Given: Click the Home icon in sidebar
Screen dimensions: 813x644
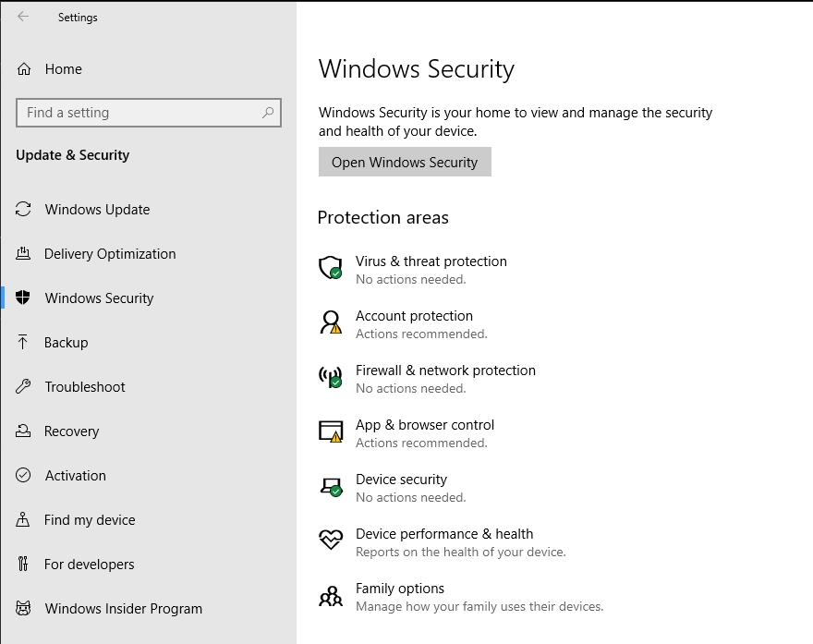Looking at the screenshot, I should (24, 69).
